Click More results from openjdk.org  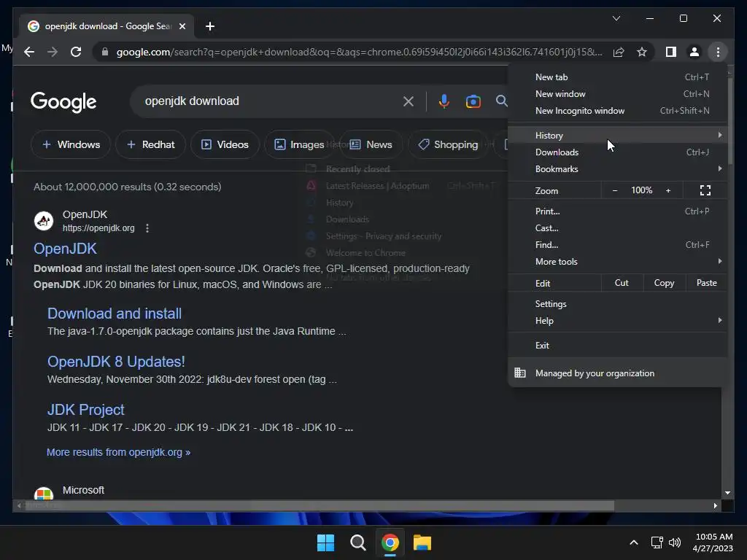point(119,452)
